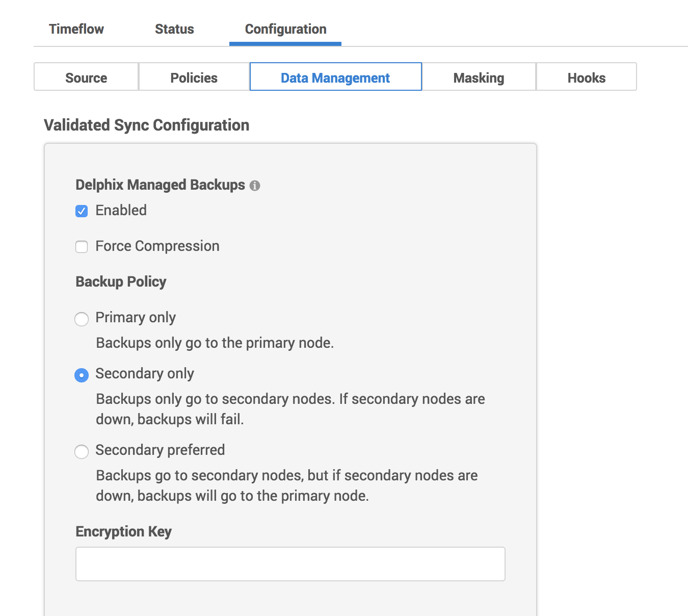Select the Configuration tab
The width and height of the screenshot is (688, 616).
click(x=285, y=29)
